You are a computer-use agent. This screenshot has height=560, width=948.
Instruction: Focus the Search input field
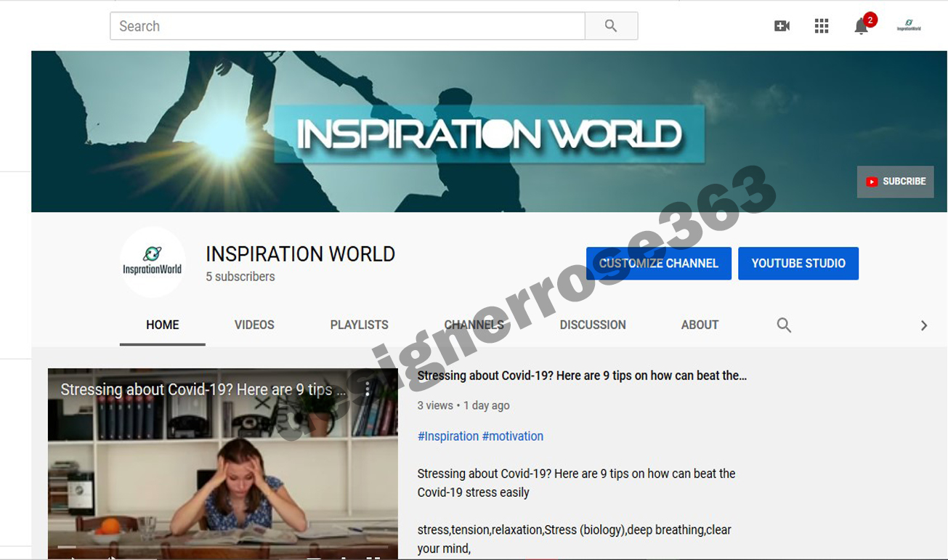click(347, 26)
